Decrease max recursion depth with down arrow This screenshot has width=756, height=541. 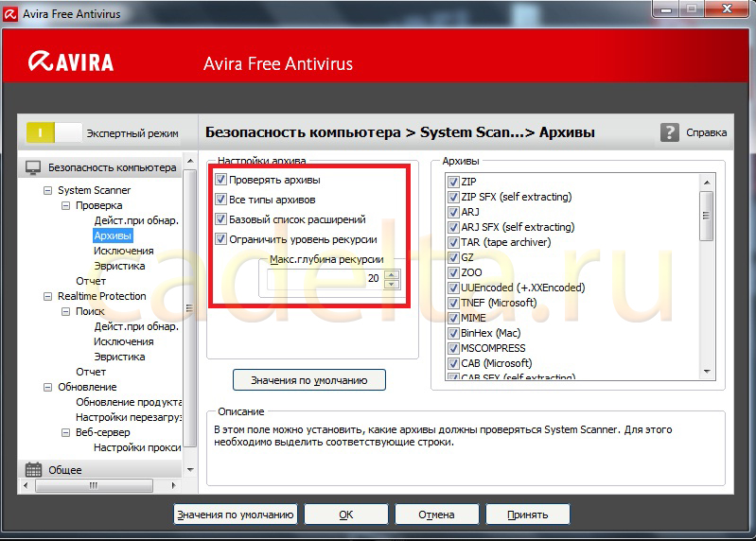tap(392, 284)
